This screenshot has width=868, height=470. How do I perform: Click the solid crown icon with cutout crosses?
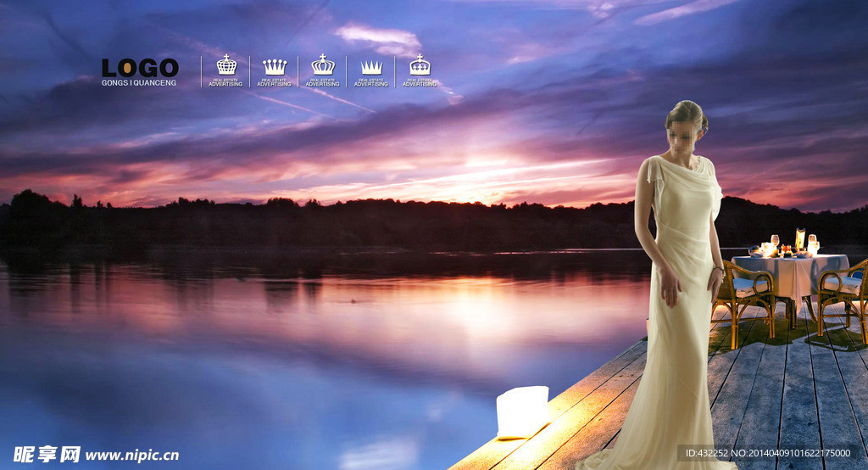coord(420,64)
